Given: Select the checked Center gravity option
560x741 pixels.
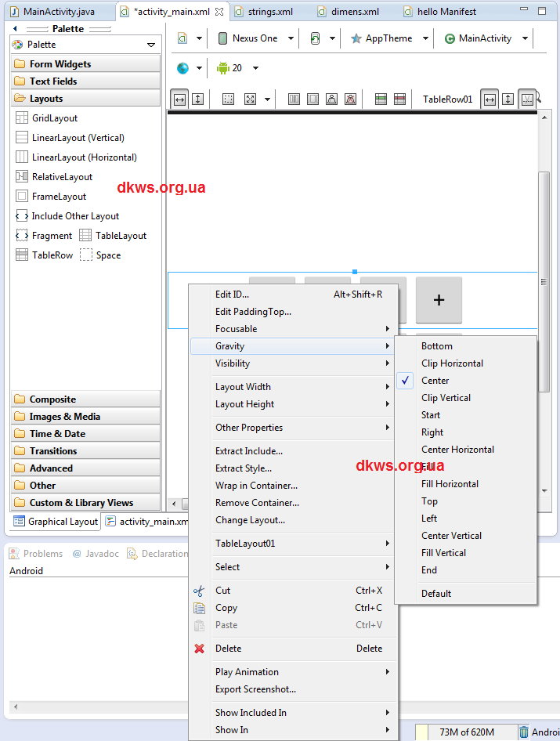Looking at the screenshot, I should (x=466, y=381).
